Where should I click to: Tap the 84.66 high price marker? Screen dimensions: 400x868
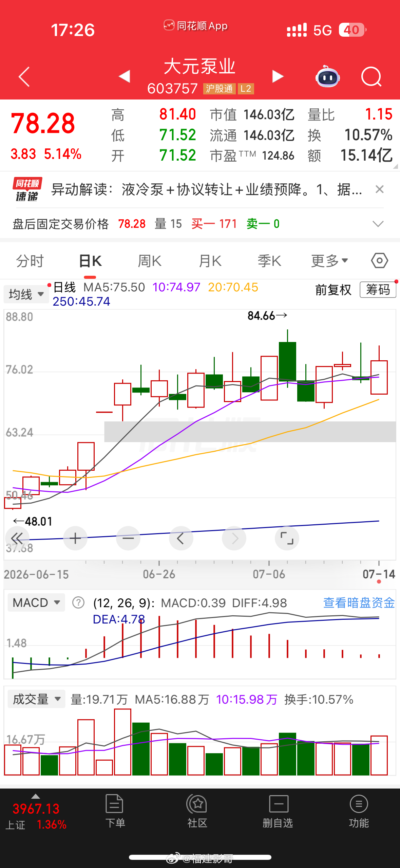267,316
